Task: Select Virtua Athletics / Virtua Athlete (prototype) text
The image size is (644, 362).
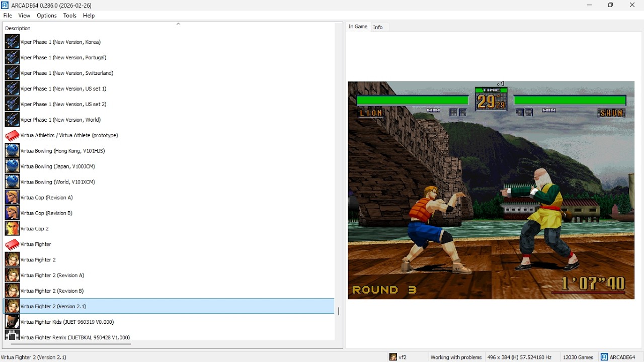Action: point(69,136)
